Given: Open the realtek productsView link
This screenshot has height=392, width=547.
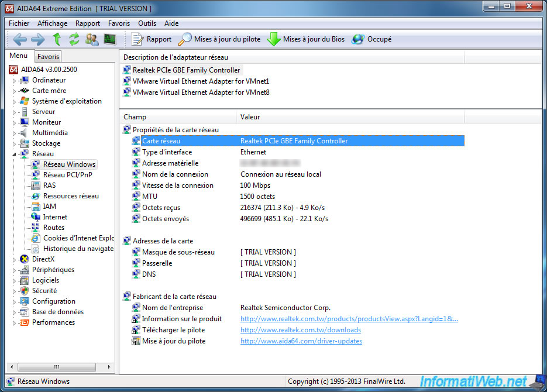Looking at the screenshot, I should pyautogui.click(x=349, y=319).
